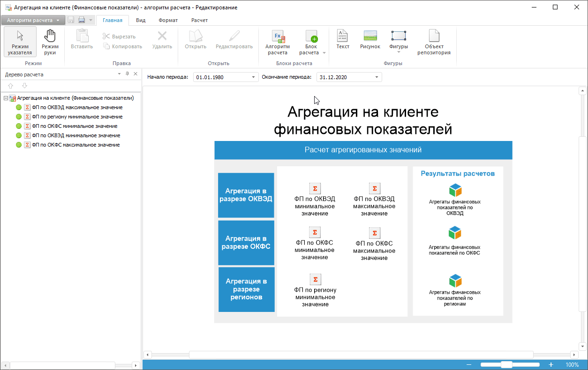Click the zoom in plus button
The width and height of the screenshot is (588, 370).
(551, 365)
